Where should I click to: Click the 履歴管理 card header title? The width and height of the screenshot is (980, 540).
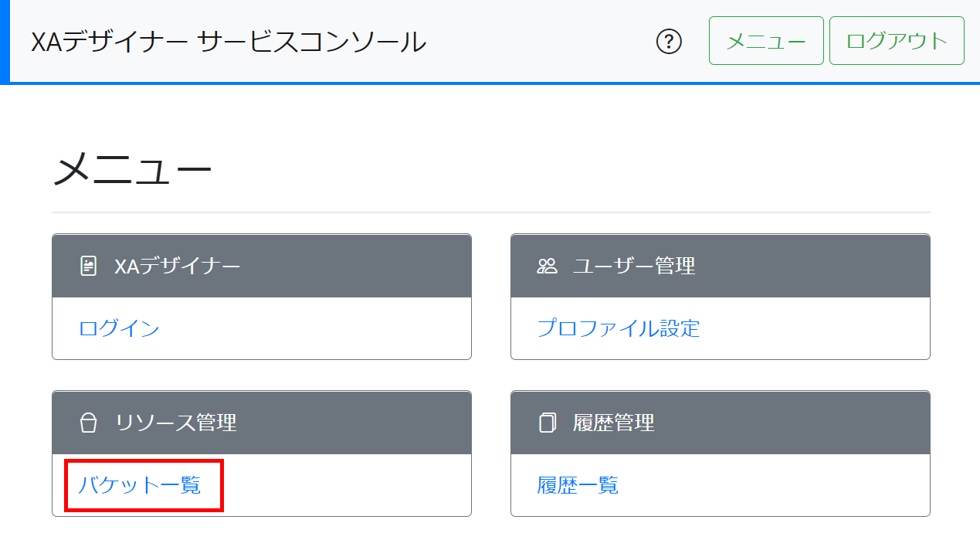[x=613, y=423]
